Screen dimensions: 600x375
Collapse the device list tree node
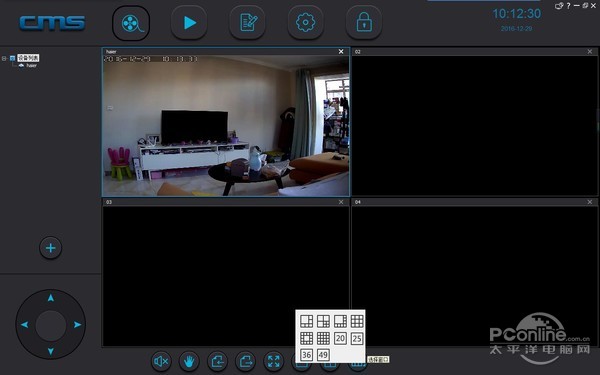click(4, 58)
